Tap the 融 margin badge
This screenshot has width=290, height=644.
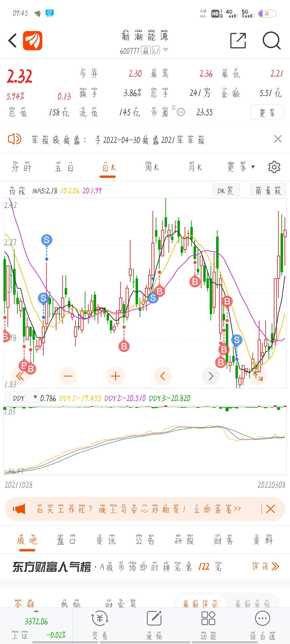point(146,50)
